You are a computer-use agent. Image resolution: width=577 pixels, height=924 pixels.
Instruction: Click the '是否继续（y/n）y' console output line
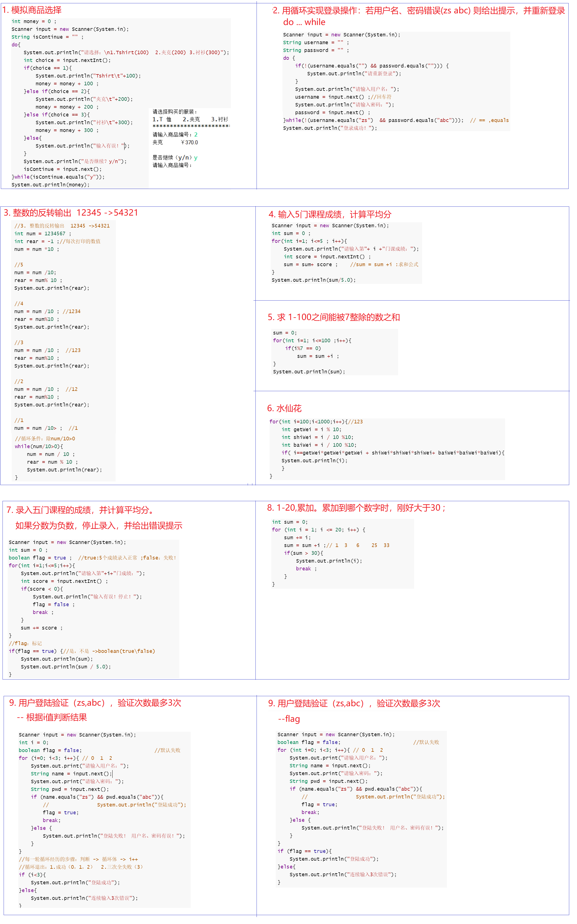click(175, 158)
